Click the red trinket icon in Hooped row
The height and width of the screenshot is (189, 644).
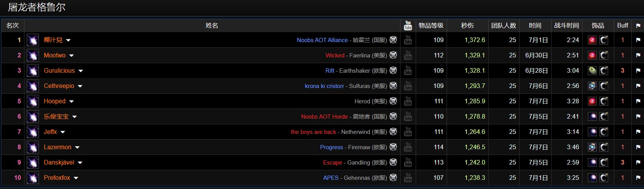[x=592, y=101]
